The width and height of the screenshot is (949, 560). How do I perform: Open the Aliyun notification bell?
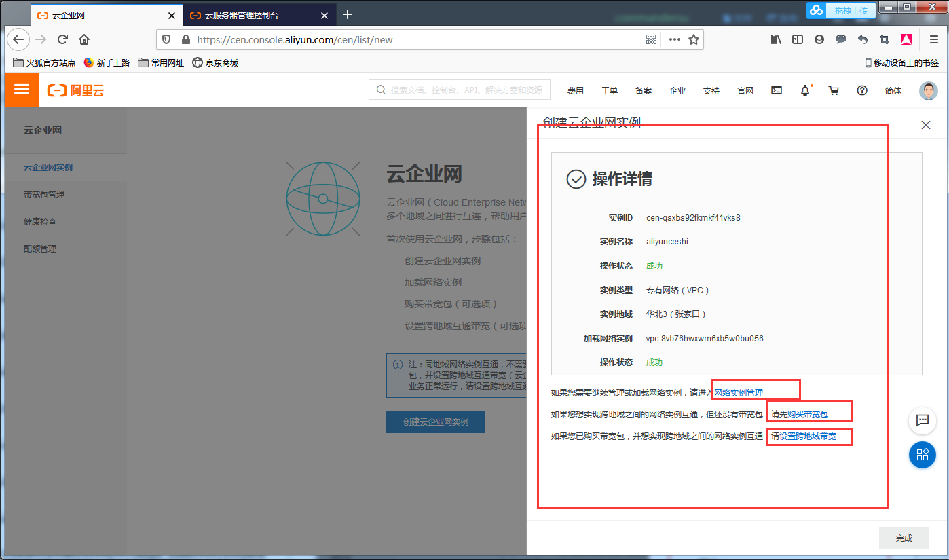pos(804,90)
